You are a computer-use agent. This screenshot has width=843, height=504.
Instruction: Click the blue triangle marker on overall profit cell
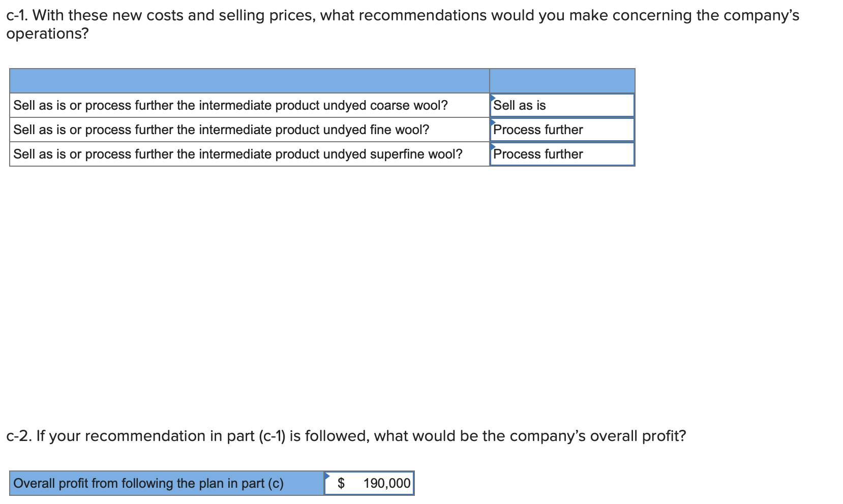[x=328, y=475]
